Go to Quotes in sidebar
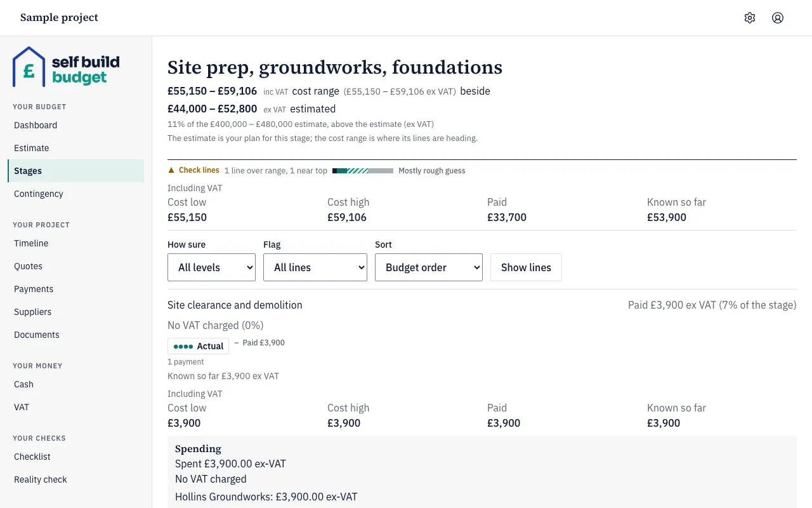812x508 pixels. (x=75, y=266)
